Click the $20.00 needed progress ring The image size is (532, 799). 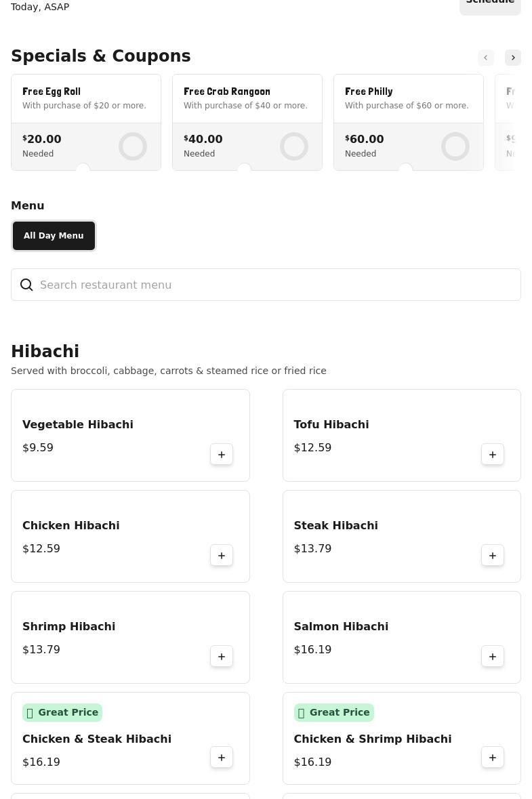133,146
